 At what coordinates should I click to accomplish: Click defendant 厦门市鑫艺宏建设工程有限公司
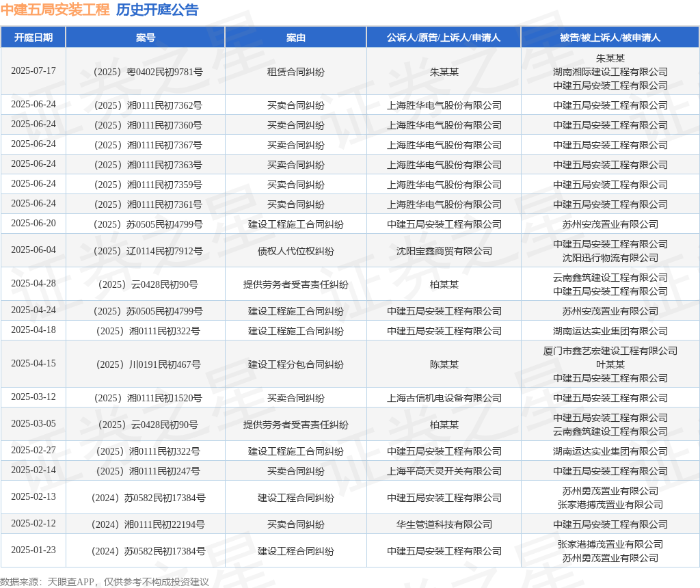(x=610, y=351)
